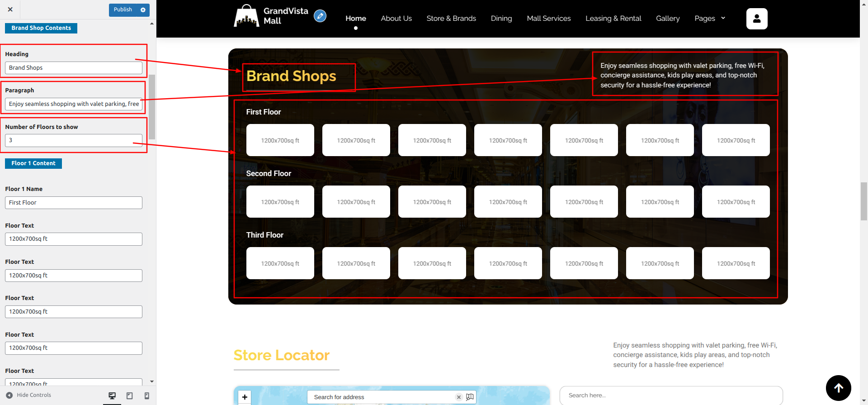Click the scroll-to-top arrow button
Screen dimensions: 868x405
pos(838,388)
